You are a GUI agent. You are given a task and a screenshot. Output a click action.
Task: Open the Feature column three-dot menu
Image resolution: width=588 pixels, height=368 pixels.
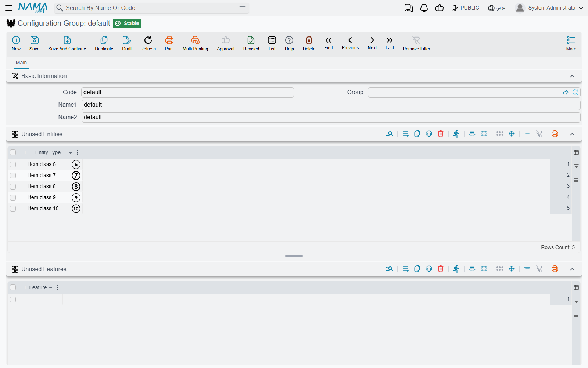coord(58,287)
